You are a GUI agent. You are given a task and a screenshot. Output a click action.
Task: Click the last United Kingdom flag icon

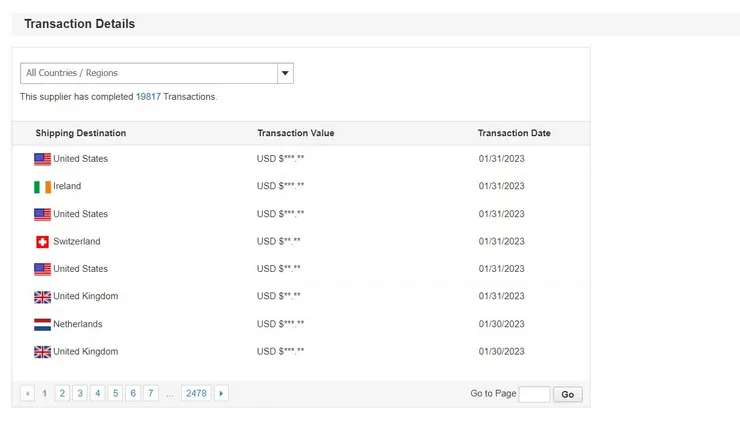(42, 352)
